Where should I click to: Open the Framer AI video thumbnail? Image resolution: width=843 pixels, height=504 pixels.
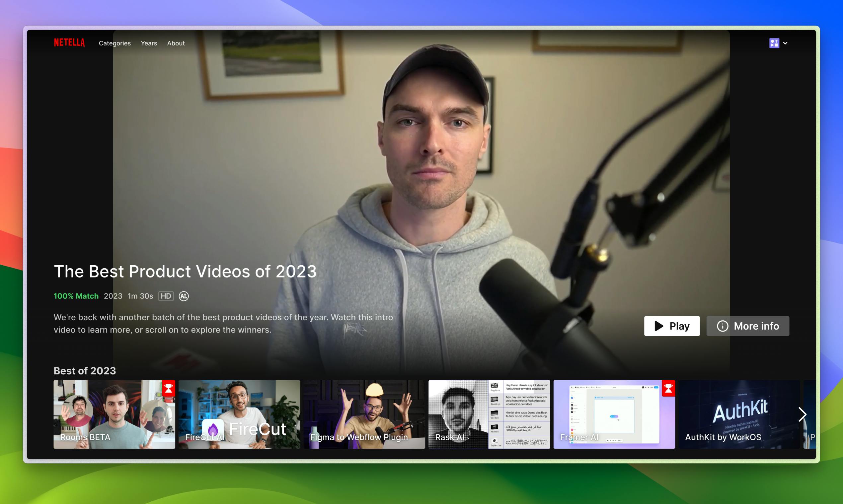[x=614, y=414]
